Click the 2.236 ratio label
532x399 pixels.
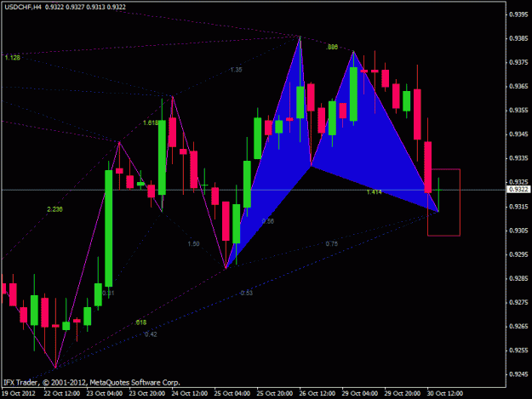[x=54, y=209]
